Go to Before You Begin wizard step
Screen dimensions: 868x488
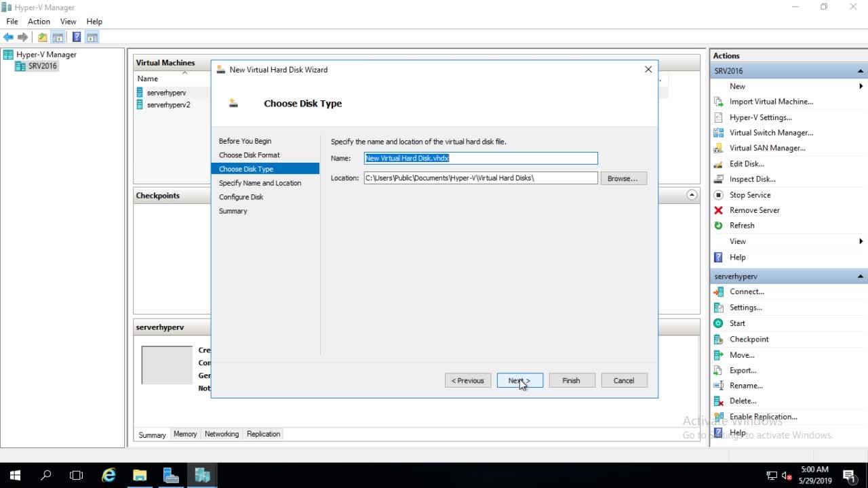(245, 141)
